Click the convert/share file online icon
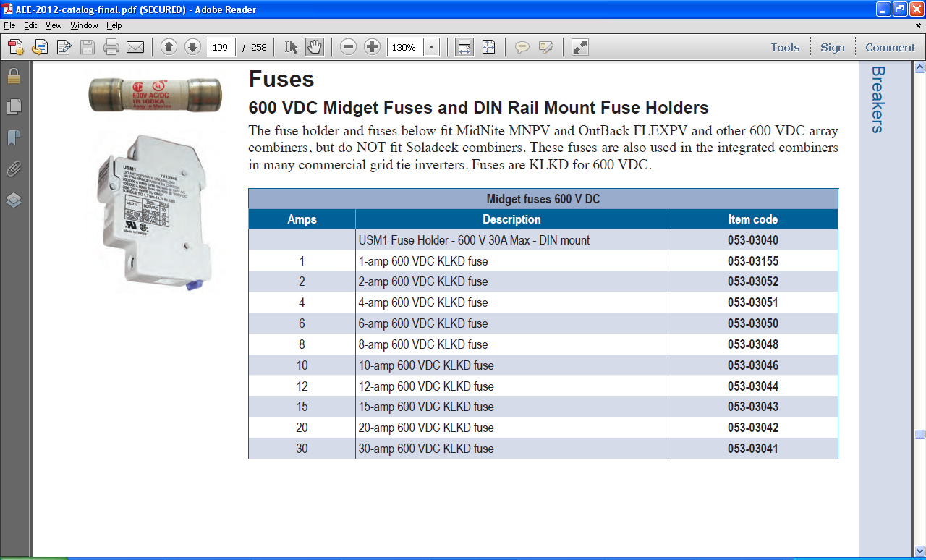Image resolution: width=926 pixels, height=560 pixels. 40,48
